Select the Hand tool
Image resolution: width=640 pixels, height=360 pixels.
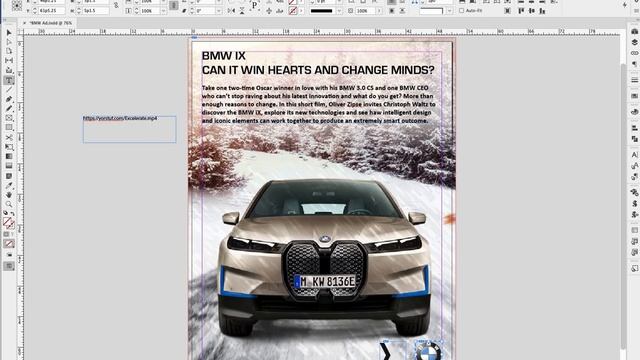click(x=9, y=195)
